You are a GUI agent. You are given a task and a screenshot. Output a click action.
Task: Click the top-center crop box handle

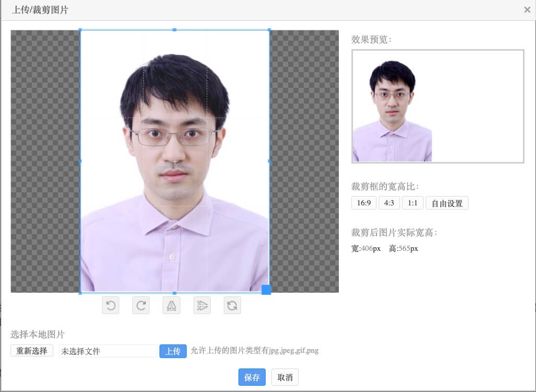(x=175, y=30)
